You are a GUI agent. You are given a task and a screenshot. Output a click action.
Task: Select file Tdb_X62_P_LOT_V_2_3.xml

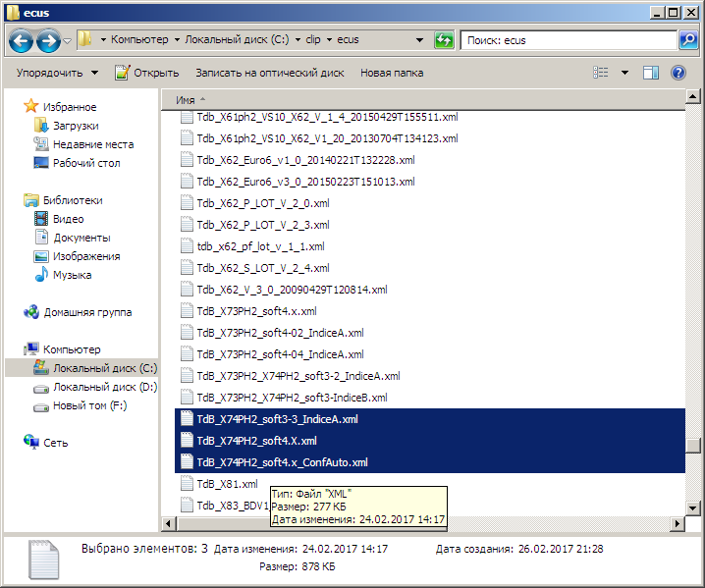point(262,225)
